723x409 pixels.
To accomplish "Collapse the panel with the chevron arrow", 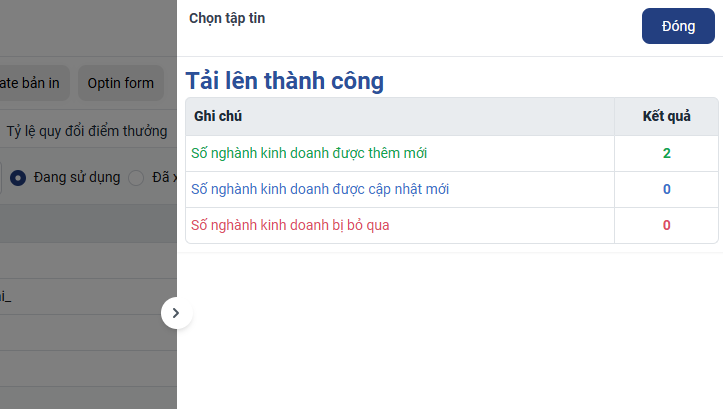I will [x=176, y=313].
